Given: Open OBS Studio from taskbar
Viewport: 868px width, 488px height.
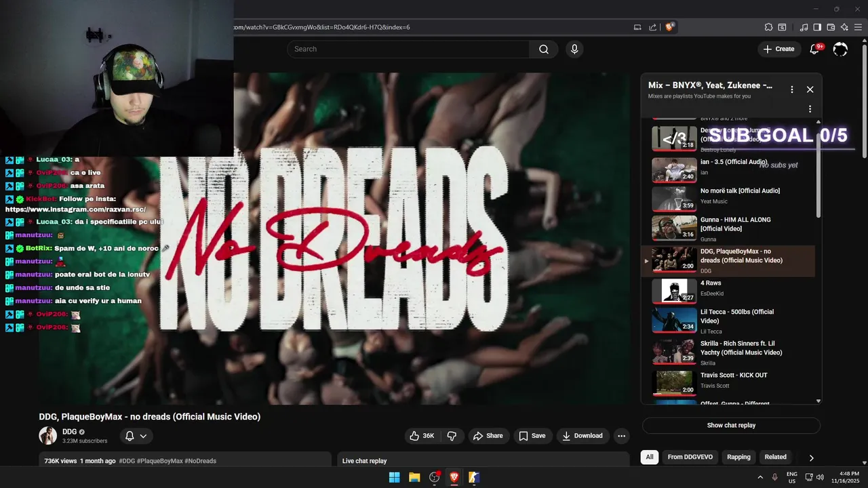Looking at the screenshot, I should [434, 477].
